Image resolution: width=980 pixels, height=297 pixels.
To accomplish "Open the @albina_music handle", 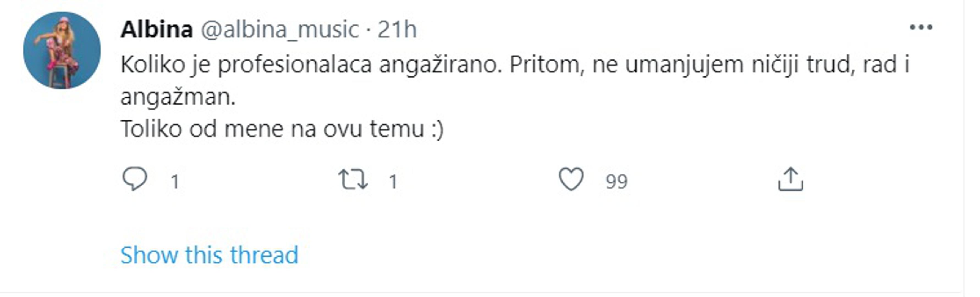I will coord(280,29).
